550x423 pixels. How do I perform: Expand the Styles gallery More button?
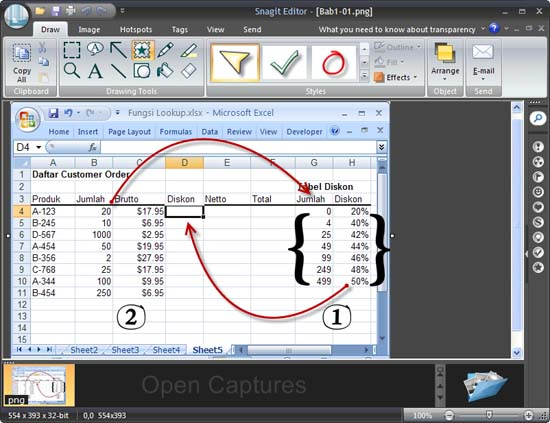pyautogui.click(x=364, y=76)
